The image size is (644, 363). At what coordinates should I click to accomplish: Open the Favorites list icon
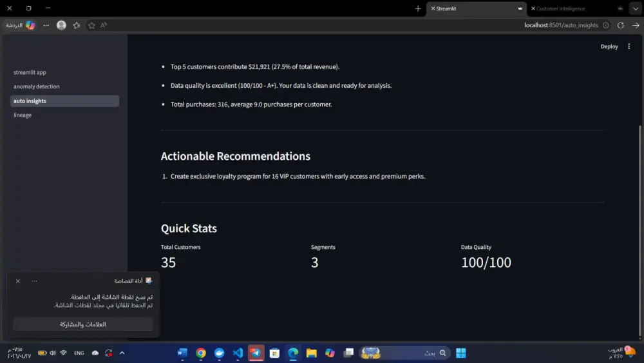point(77,25)
